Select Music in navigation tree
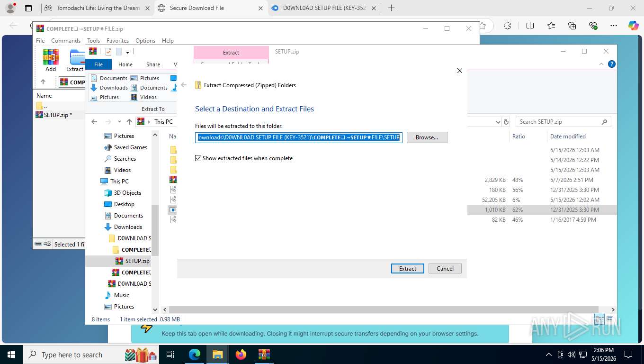Image resolution: width=644 pixels, height=364 pixels. [117, 295]
